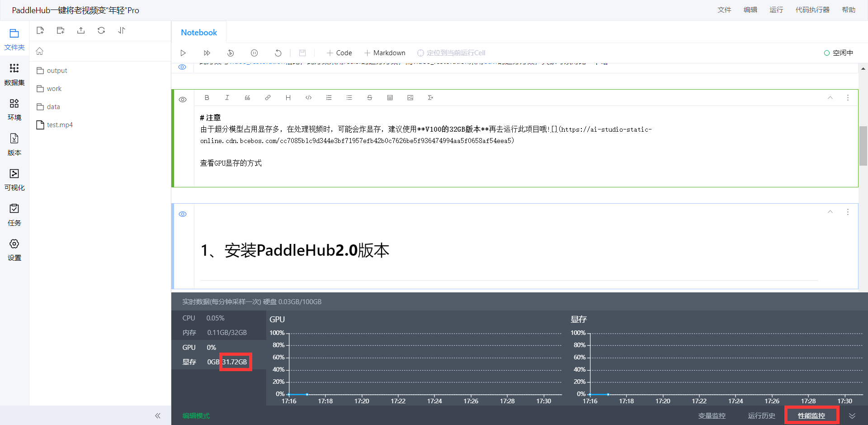Toggle eye icon on the 安装PaddleHub2.0 cell
This screenshot has height=425, width=868.
[183, 214]
